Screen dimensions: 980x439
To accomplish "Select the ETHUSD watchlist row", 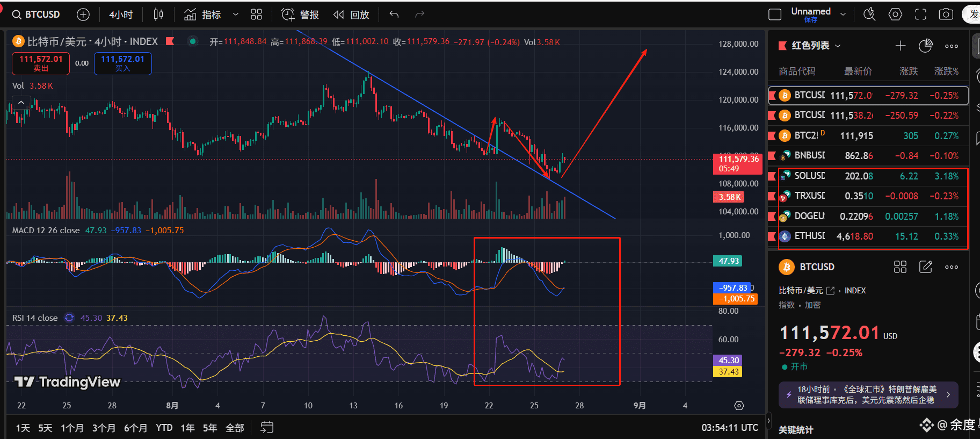I will [x=868, y=236].
